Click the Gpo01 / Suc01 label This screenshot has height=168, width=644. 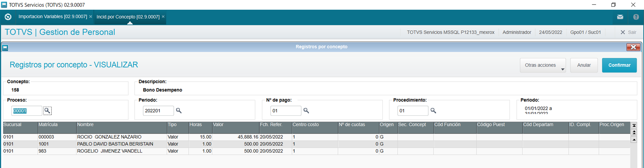(x=585, y=32)
